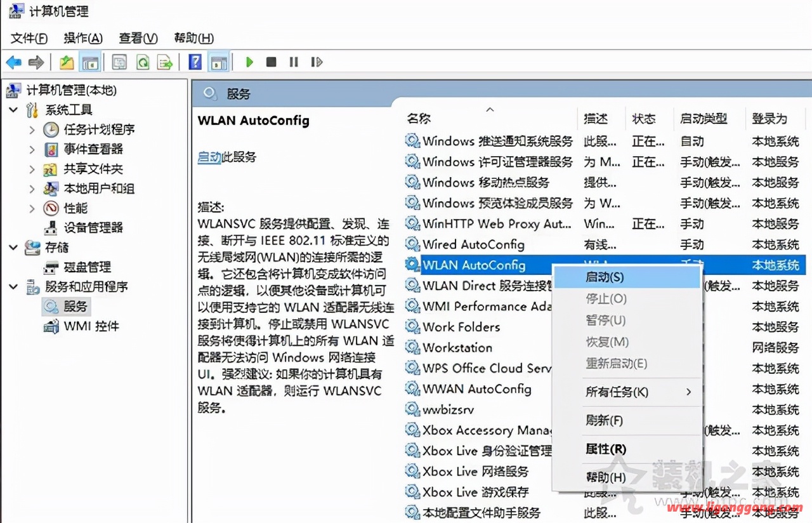The width and height of the screenshot is (812, 523).
Task: Click the gear icon beside wwbizsrv
Action: [x=413, y=409]
